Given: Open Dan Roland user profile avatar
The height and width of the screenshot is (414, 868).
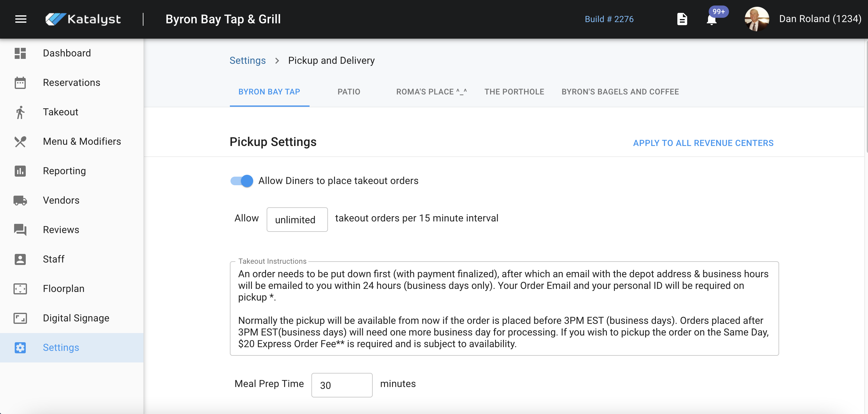Looking at the screenshot, I should click(x=757, y=19).
